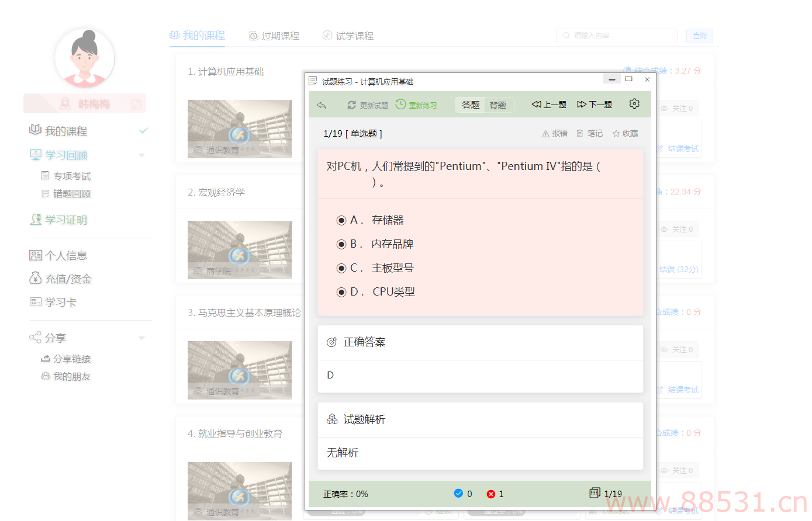The width and height of the screenshot is (812, 521).
Task: Minimize the 试题练习 window
Action: [612, 79]
